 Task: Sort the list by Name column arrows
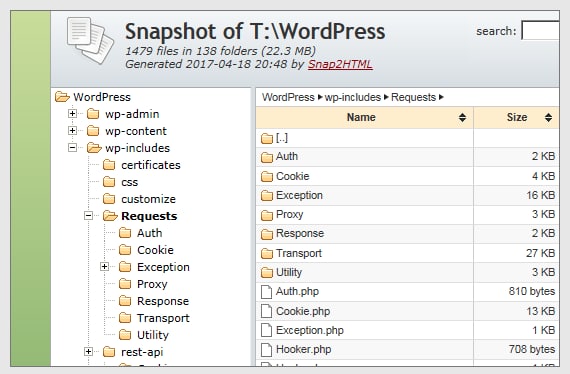(x=462, y=117)
